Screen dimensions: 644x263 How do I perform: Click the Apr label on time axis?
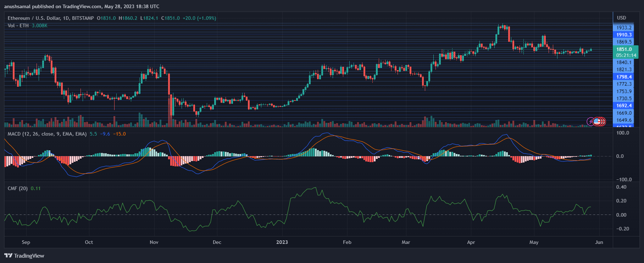(x=471, y=242)
